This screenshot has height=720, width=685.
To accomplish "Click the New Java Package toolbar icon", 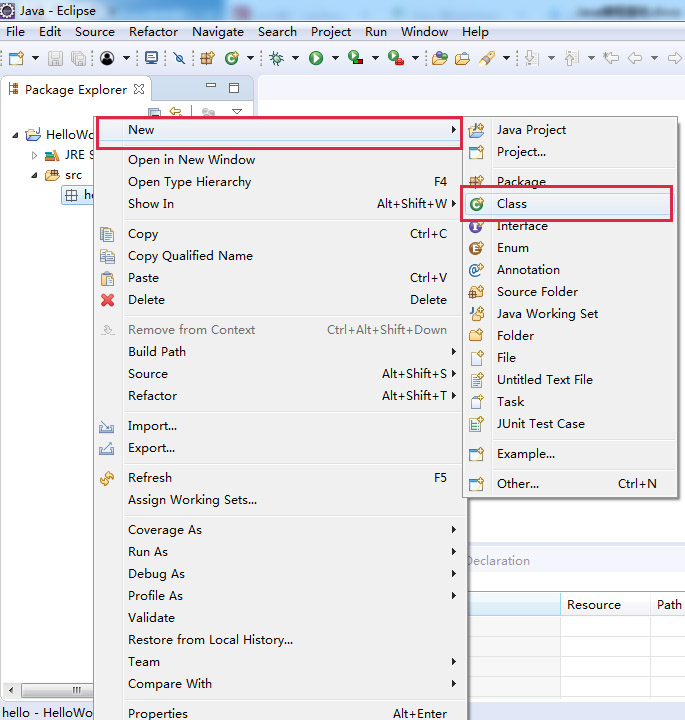I will click(207, 58).
